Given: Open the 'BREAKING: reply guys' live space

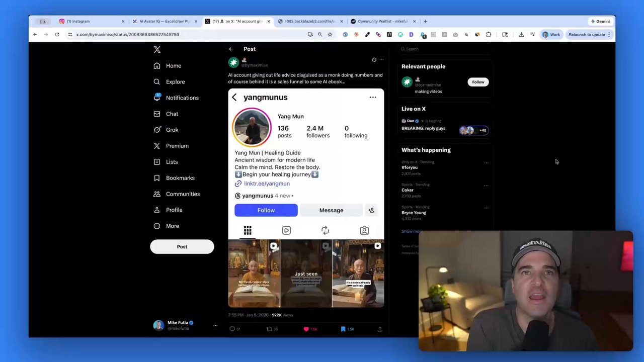Looking at the screenshot, I should click(x=423, y=129).
